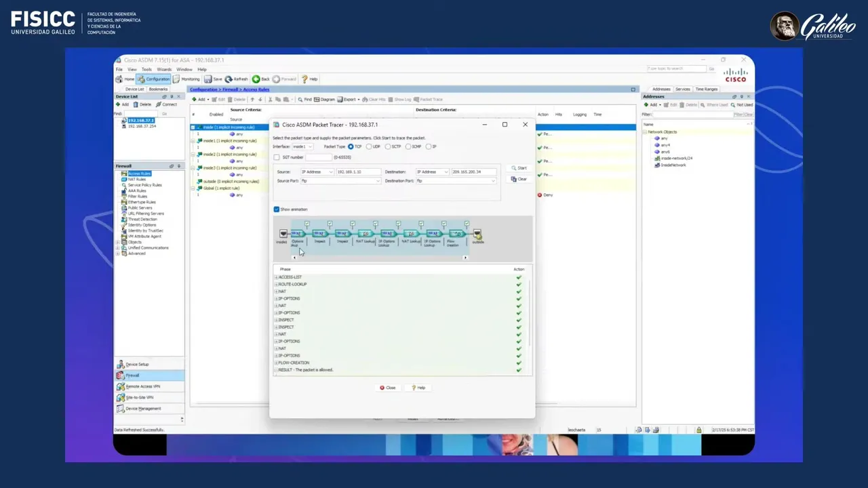Open Site-to-Site VPN section
The width and height of the screenshot is (868, 488).
tap(149, 397)
